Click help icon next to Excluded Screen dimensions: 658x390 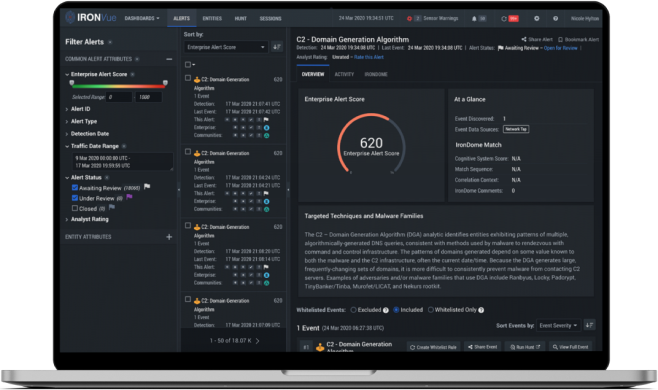(x=386, y=310)
